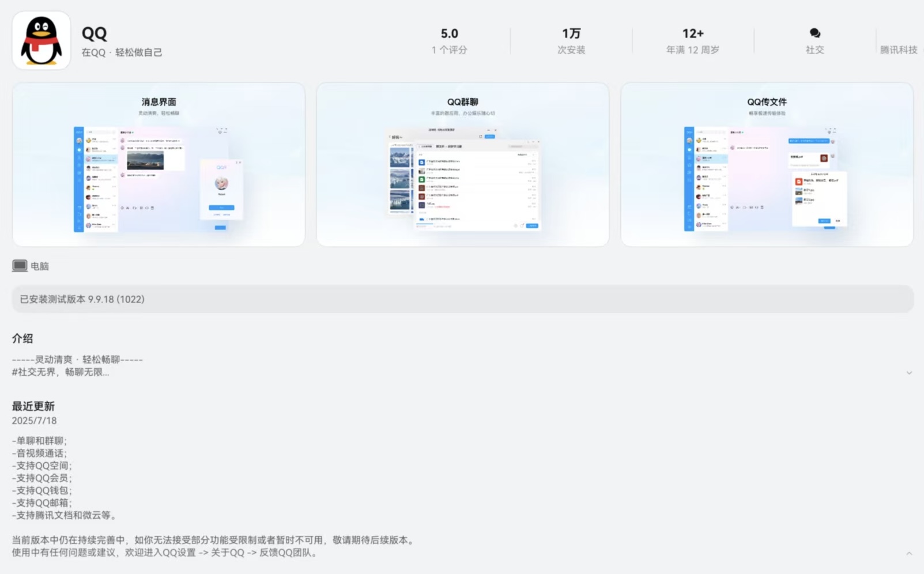
Task: Click the QQ penguin app icon
Action: 42,41
